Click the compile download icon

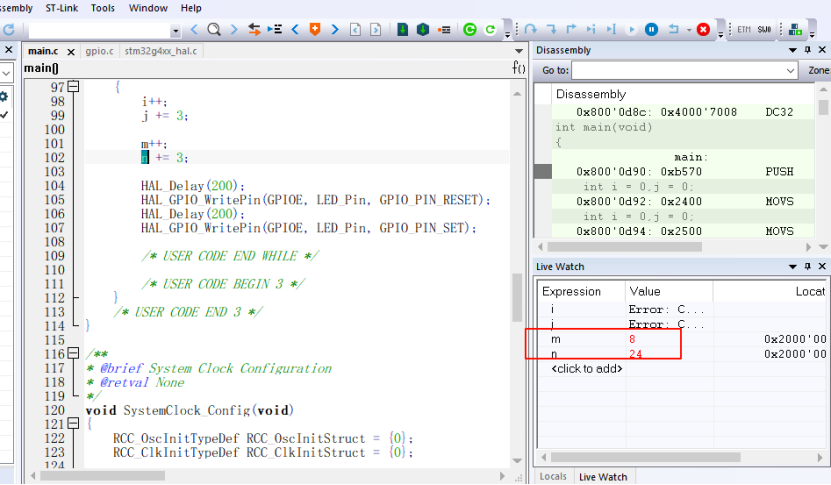point(403,30)
